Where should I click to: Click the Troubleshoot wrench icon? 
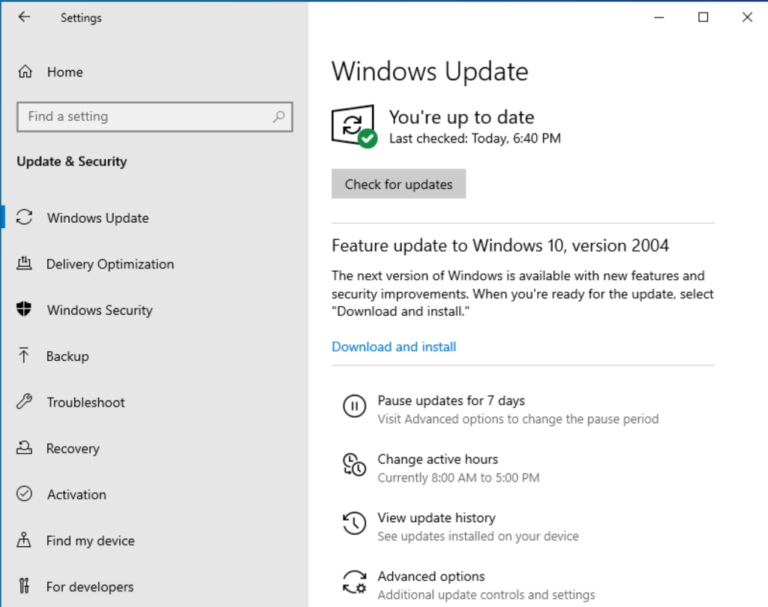pos(24,402)
